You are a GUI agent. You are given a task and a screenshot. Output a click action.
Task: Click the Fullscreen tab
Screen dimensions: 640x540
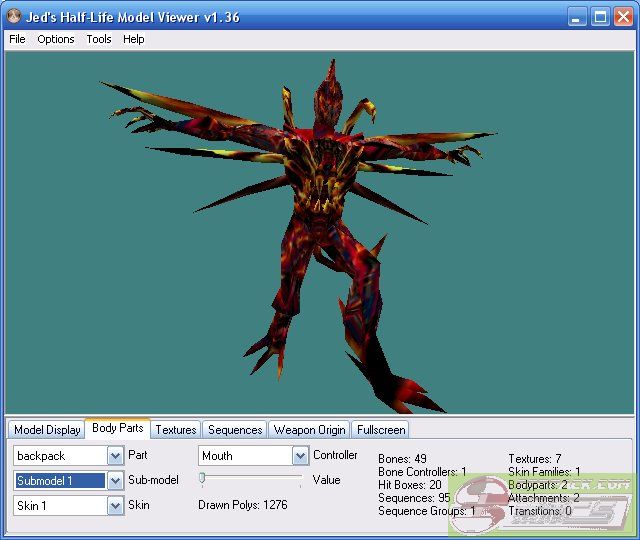click(x=381, y=430)
